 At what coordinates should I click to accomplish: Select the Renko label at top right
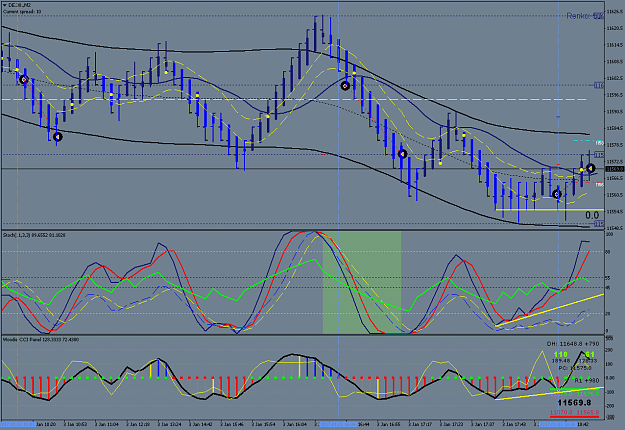coord(584,16)
